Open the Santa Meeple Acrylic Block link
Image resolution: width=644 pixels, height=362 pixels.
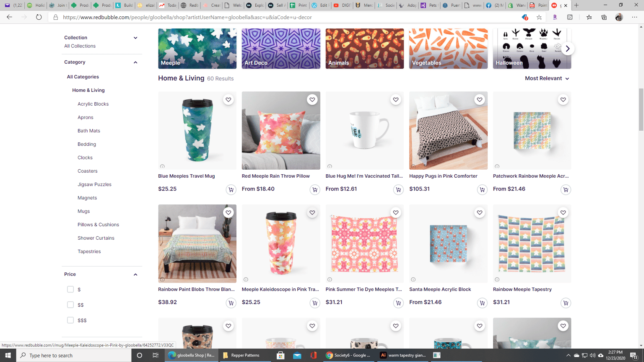[440, 289]
